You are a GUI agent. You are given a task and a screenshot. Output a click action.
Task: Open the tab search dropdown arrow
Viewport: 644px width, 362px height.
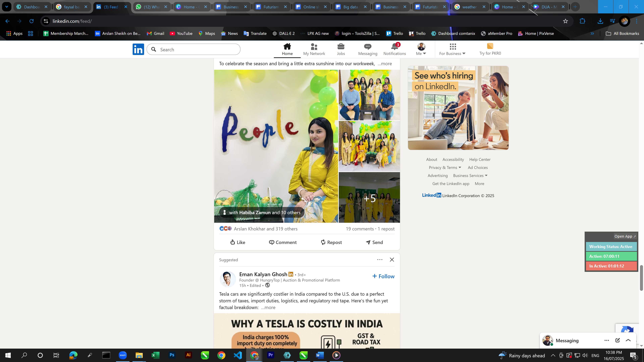point(7,7)
